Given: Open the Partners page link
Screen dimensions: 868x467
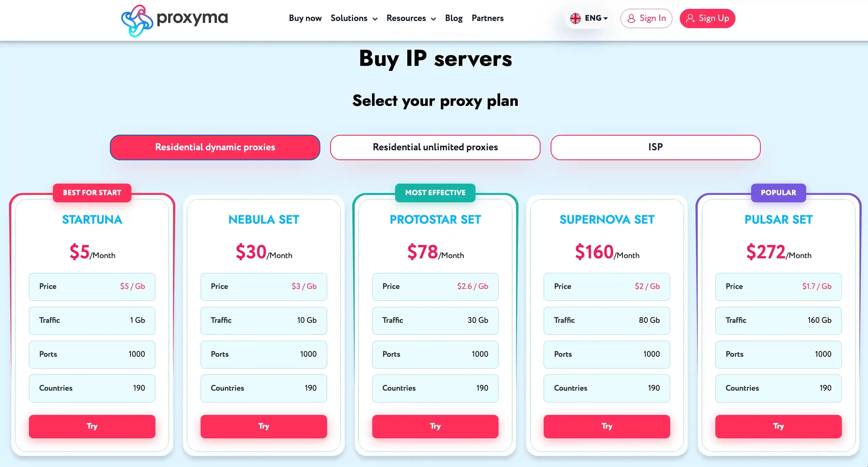Looking at the screenshot, I should tap(487, 18).
